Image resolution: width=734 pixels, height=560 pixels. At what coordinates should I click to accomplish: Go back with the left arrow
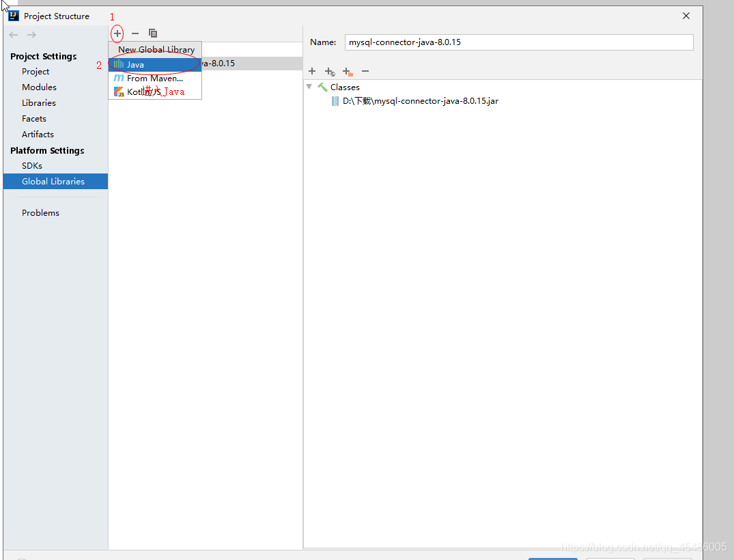click(14, 35)
